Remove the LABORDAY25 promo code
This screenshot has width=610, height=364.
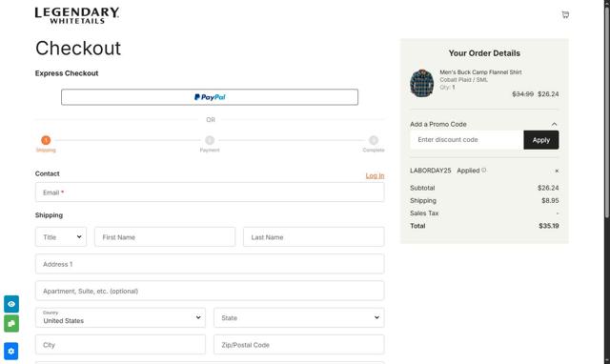[557, 171]
